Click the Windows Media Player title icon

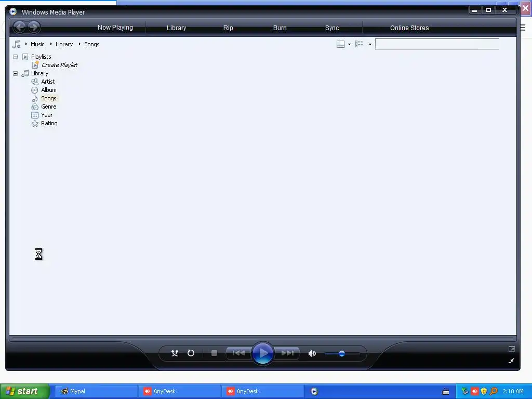tap(13, 11)
